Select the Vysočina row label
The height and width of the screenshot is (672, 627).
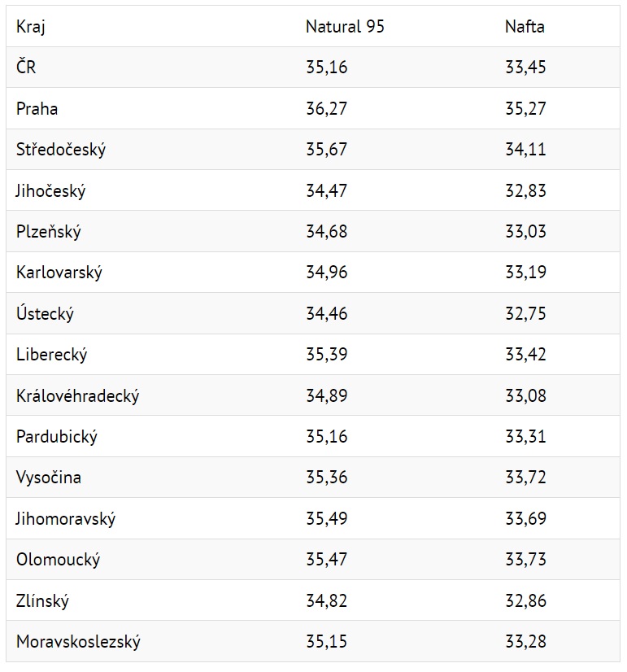(x=49, y=478)
